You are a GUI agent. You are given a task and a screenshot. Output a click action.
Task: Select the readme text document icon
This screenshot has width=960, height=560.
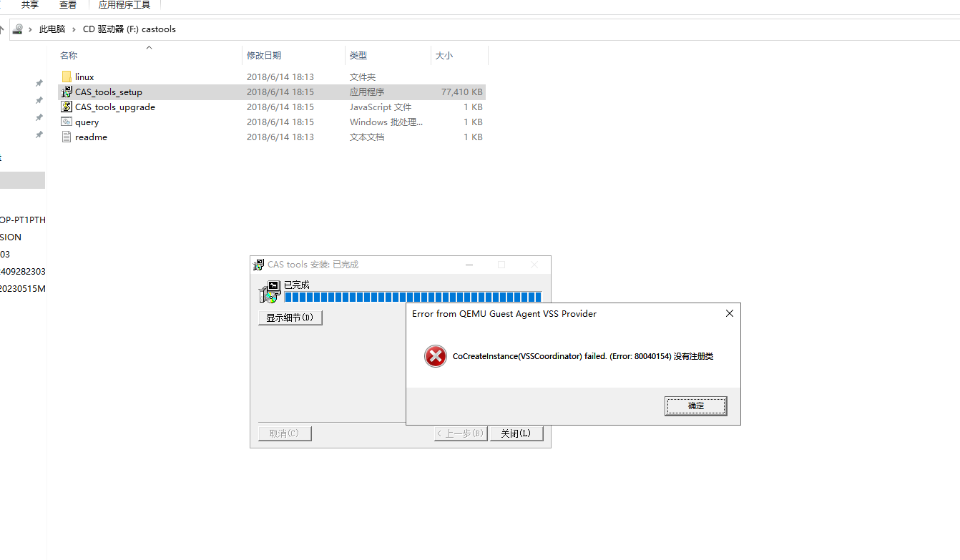[x=67, y=137]
